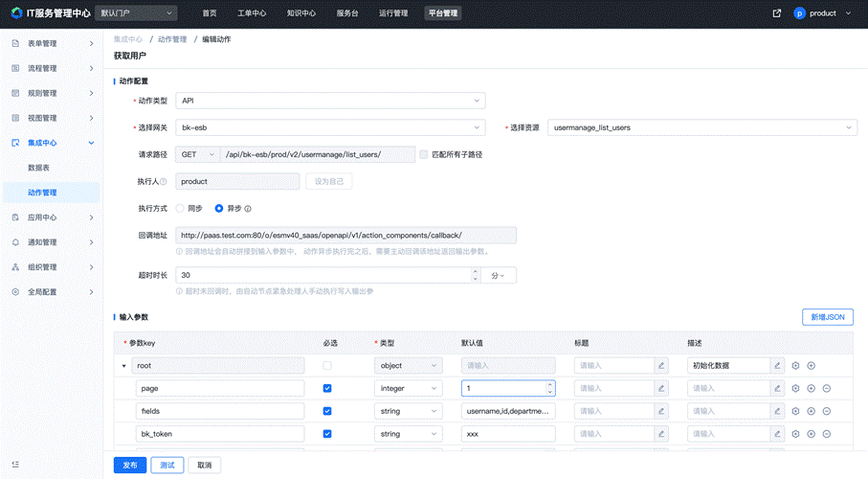This screenshot has height=479, width=868.
Task: Select the 异步 radio button
Action: pos(219,209)
